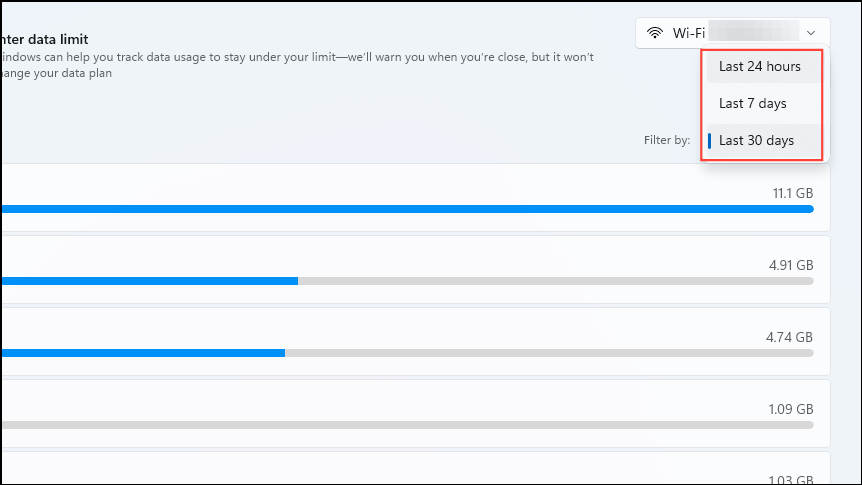
Task: Click the blurred network name in Wi-Fi selector
Action: pos(753,31)
